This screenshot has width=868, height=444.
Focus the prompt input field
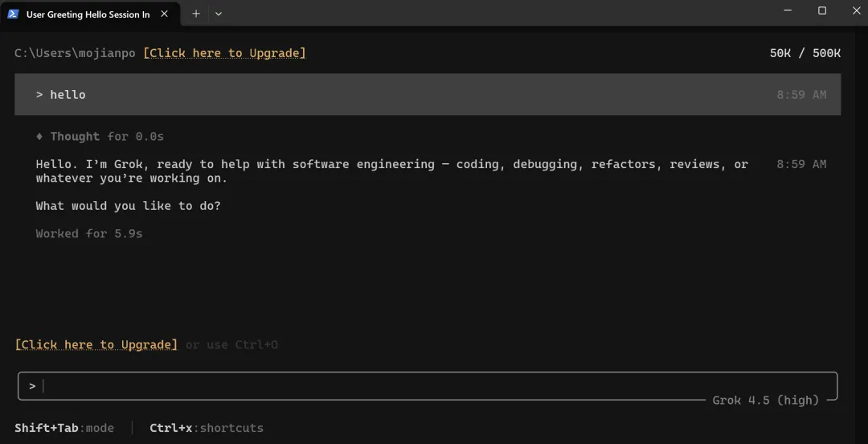428,386
